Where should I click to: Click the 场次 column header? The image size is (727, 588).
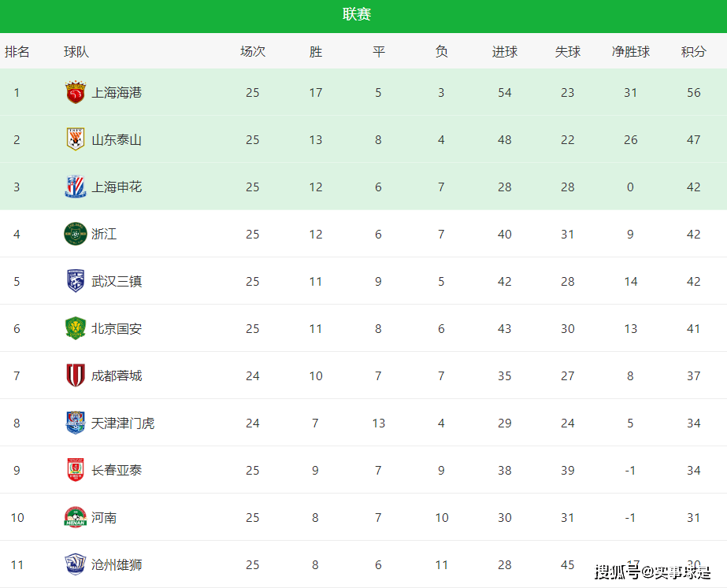253,51
